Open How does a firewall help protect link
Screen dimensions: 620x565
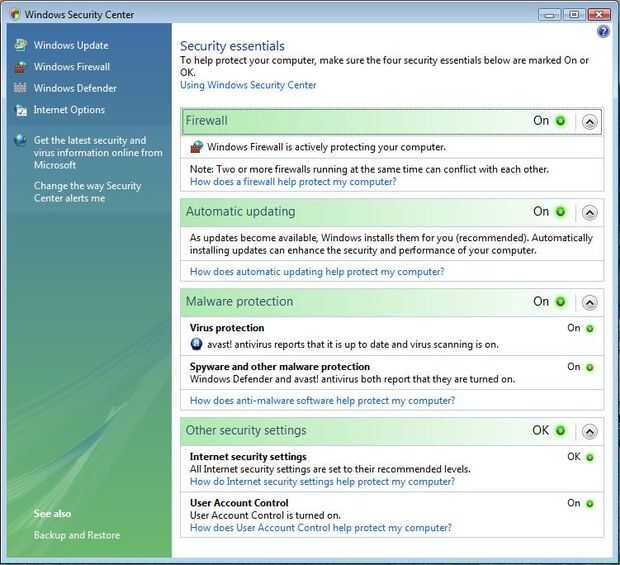293,182
